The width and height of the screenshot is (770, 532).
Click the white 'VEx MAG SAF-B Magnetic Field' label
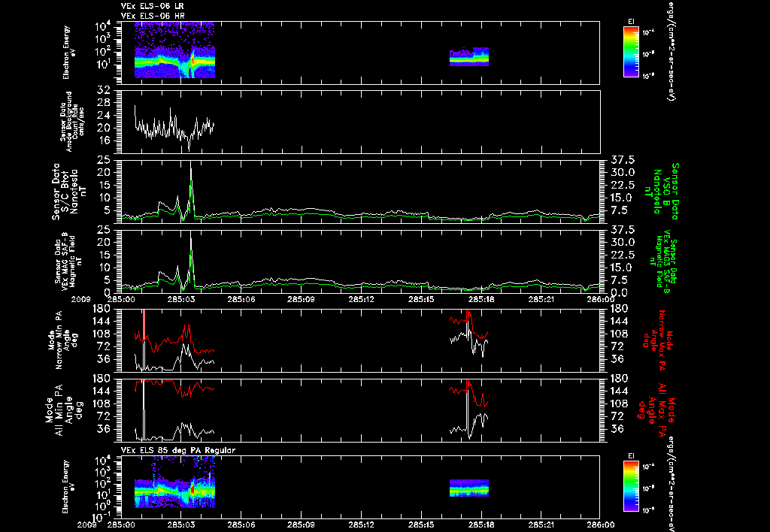click(x=68, y=261)
